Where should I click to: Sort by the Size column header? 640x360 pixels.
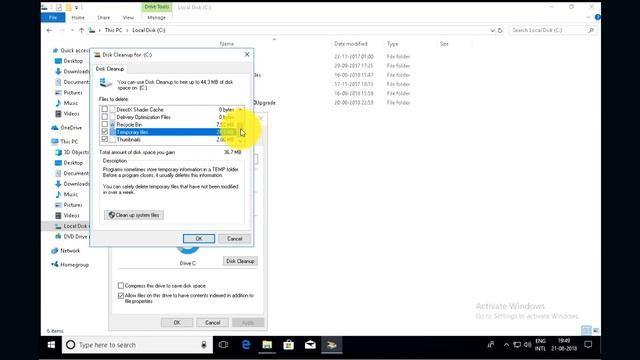[x=444, y=44]
